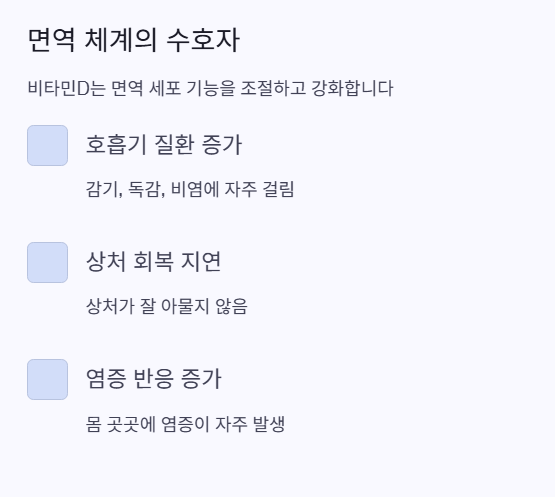Image resolution: width=555 pixels, height=497 pixels.
Task: Click the subtitle about 비타민D 면역 세포 기능
Action: (211, 88)
